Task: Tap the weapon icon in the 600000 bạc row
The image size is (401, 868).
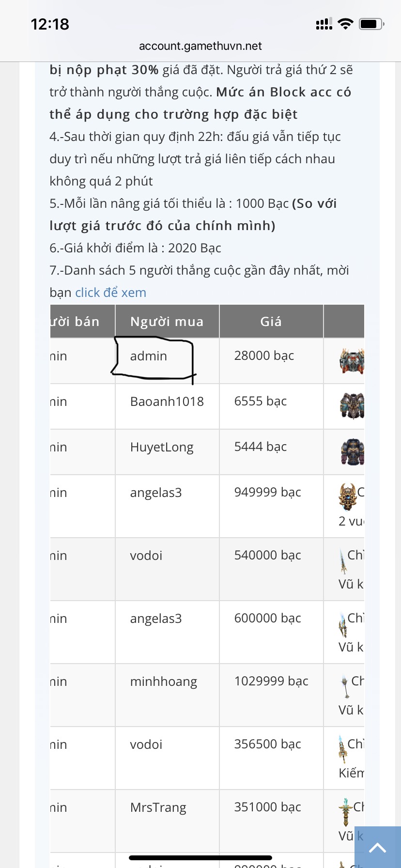Action: coord(342,626)
